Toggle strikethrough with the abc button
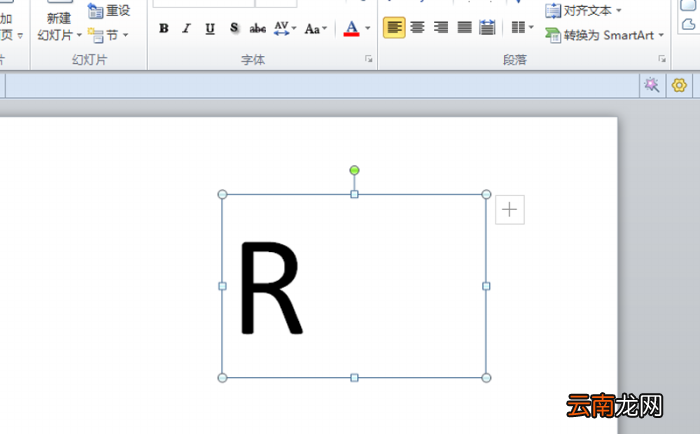The image size is (700, 434). 258,29
